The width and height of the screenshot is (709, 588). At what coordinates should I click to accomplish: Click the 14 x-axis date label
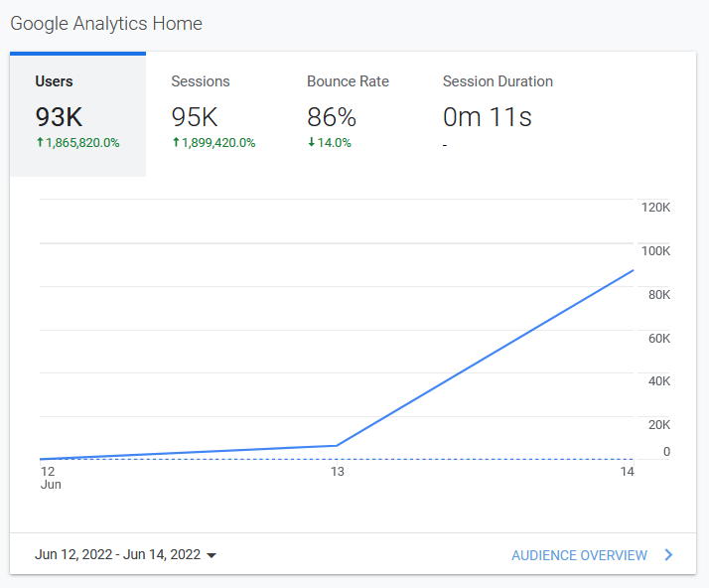628,472
